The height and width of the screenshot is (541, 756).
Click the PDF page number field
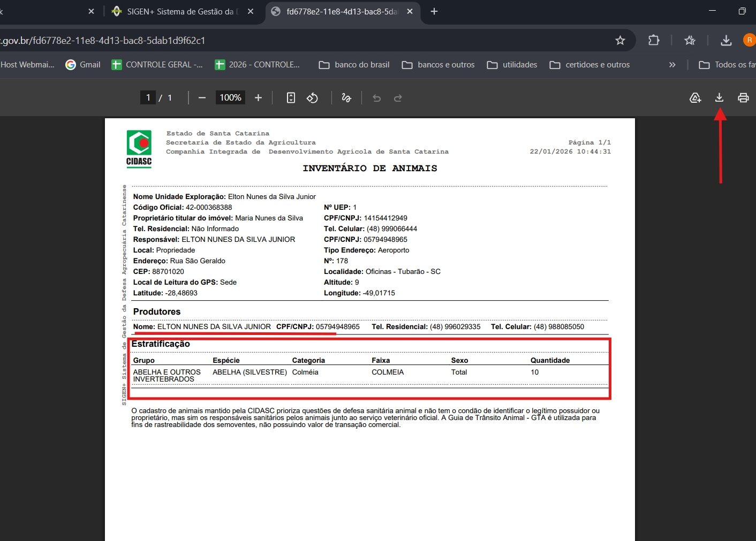click(x=148, y=97)
